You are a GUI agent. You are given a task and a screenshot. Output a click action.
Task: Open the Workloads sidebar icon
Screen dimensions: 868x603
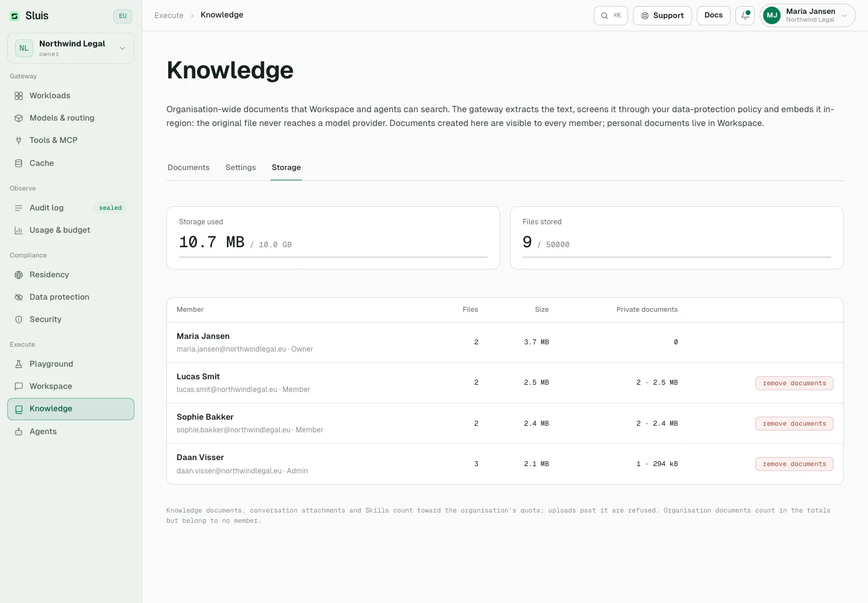(19, 96)
